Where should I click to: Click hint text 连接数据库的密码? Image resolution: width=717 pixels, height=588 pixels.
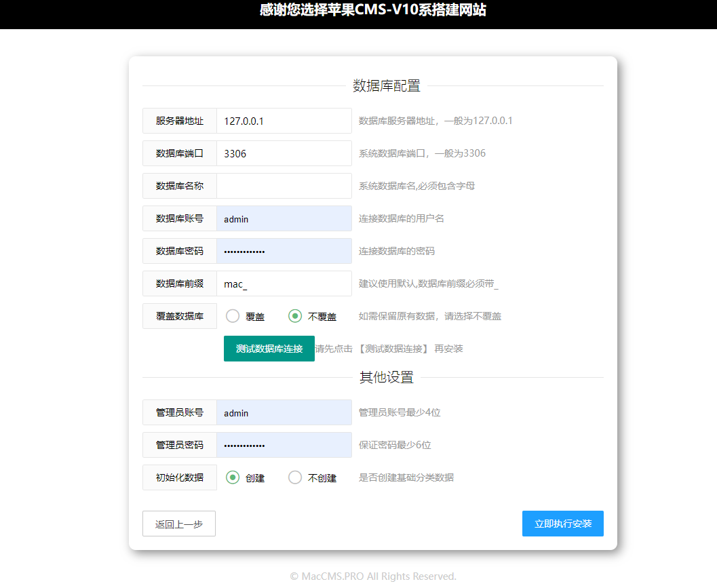(396, 251)
